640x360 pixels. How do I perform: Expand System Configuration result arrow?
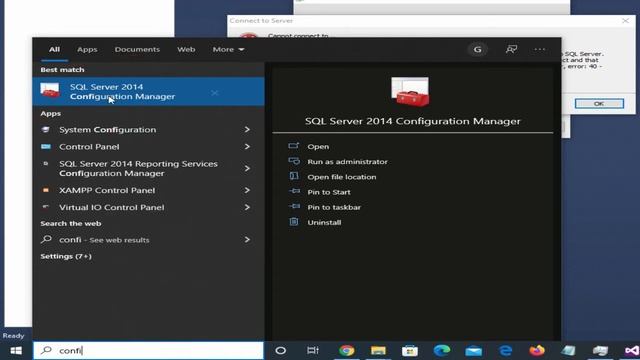pyautogui.click(x=247, y=129)
